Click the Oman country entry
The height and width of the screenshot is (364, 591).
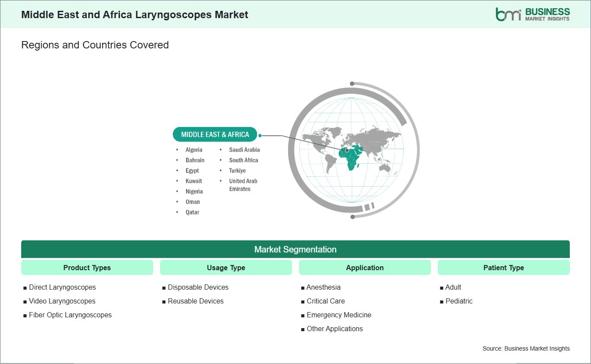click(x=193, y=201)
